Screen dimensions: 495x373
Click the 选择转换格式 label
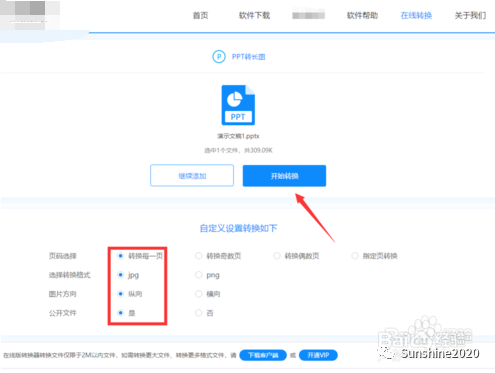69,275
